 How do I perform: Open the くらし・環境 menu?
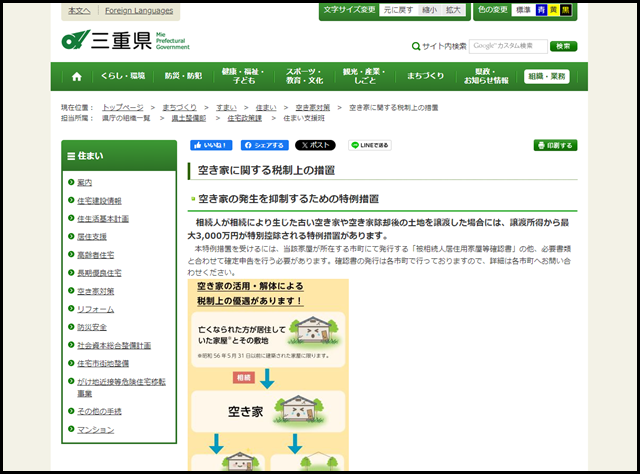pyautogui.click(x=123, y=76)
